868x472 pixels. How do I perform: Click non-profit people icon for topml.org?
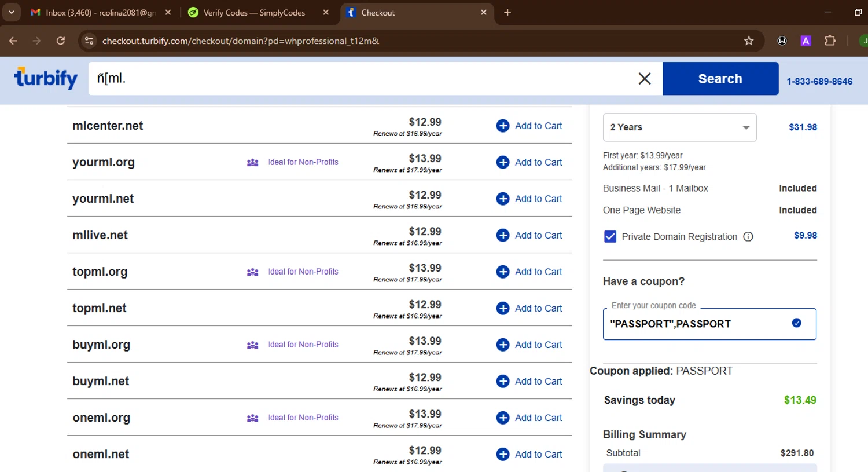pyautogui.click(x=253, y=272)
